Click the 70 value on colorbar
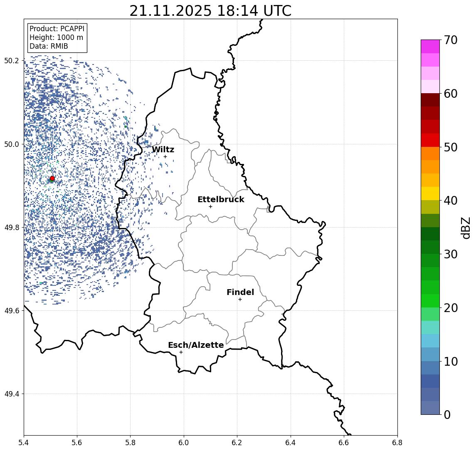This screenshot has width=476, height=451. click(451, 40)
